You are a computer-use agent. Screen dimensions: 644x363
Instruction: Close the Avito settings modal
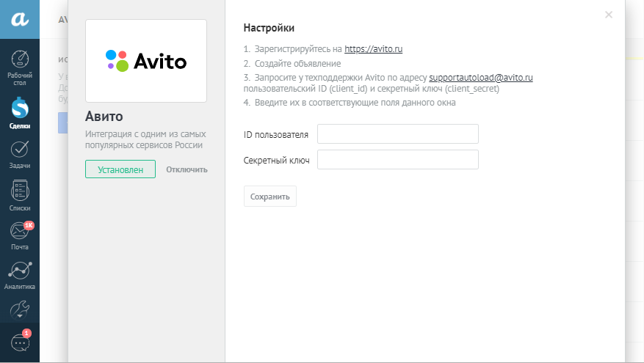click(x=608, y=15)
